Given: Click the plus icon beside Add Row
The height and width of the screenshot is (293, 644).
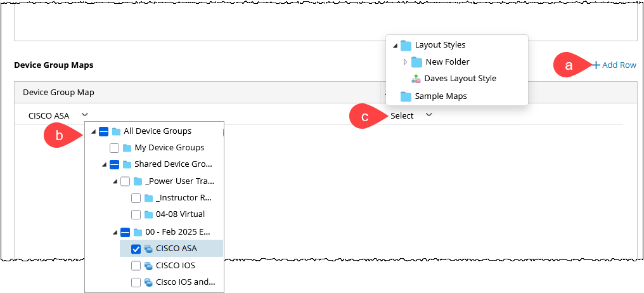Looking at the screenshot, I should pyautogui.click(x=596, y=65).
